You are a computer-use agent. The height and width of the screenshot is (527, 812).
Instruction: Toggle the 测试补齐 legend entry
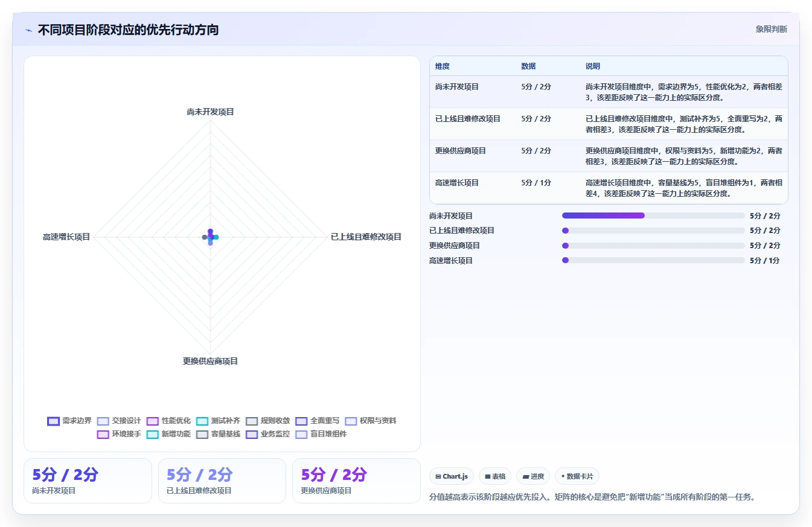pos(219,421)
